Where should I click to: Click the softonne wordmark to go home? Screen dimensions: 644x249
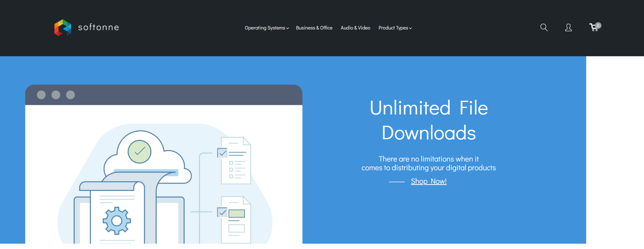coord(98,28)
